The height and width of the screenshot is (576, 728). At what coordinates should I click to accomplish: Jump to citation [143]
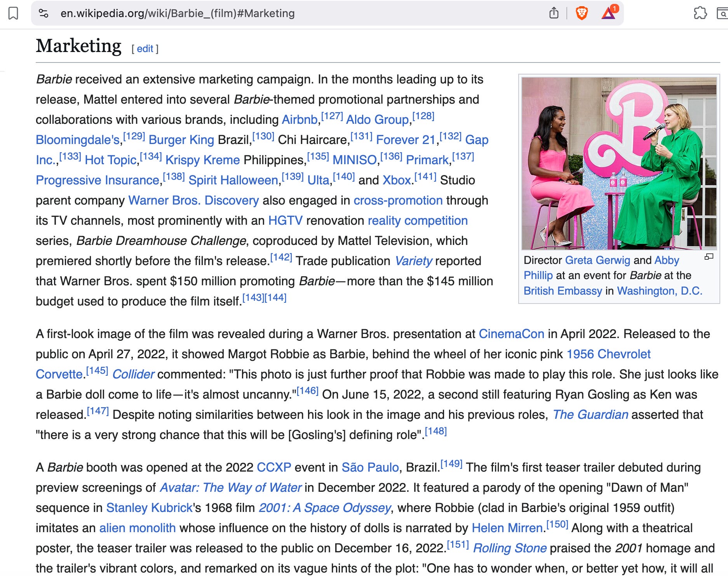(253, 298)
